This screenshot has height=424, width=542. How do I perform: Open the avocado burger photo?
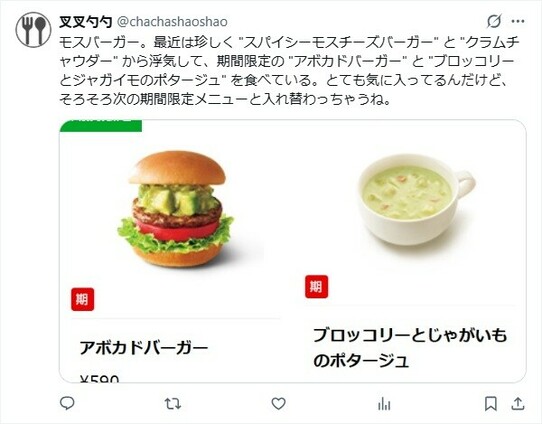[x=176, y=208]
